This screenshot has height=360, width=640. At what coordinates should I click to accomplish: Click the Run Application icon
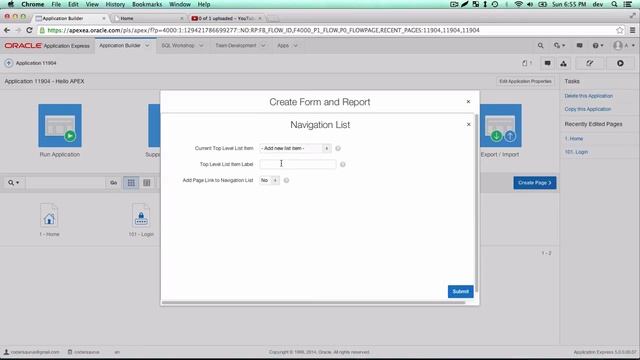point(60,125)
